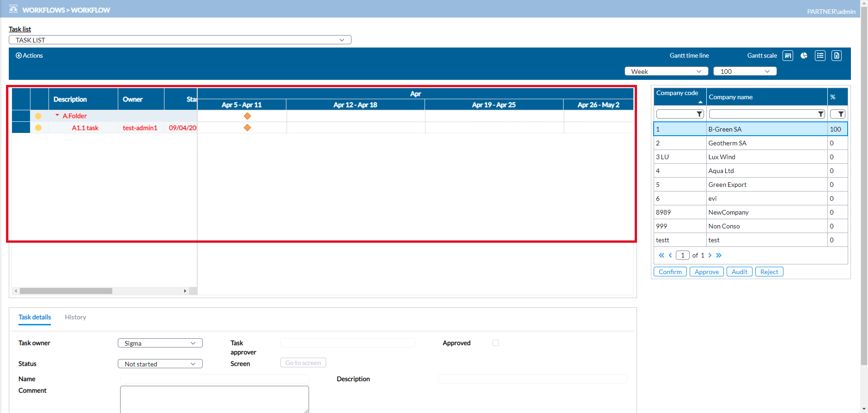The width and height of the screenshot is (868, 413).
Task: Click the Company code filter funnel icon
Action: pyautogui.click(x=699, y=114)
